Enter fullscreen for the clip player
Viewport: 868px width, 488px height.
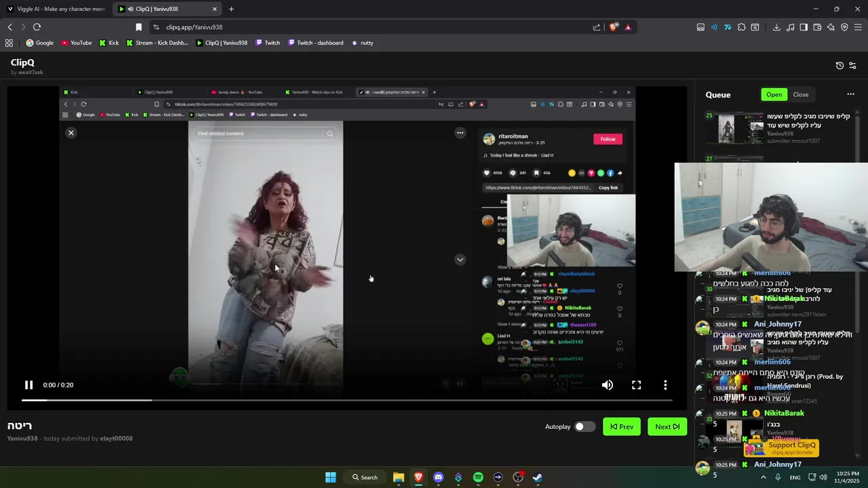pyautogui.click(x=636, y=385)
